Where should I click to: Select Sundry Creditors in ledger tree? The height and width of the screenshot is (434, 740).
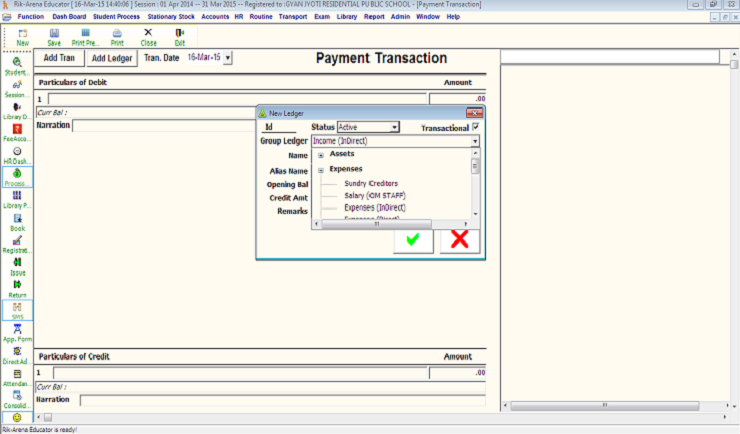coord(371,184)
